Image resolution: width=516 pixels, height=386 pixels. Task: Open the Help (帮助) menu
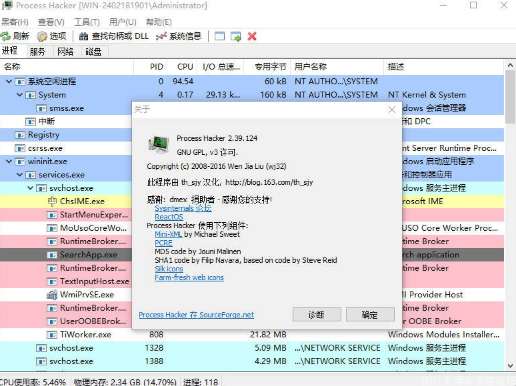pyautogui.click(x=159, y=22)
